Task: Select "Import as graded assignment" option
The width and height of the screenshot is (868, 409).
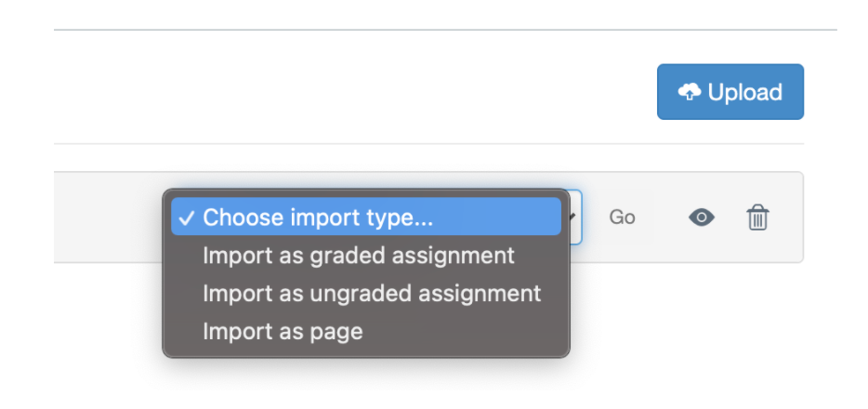Action: click(x=359, y=255)
